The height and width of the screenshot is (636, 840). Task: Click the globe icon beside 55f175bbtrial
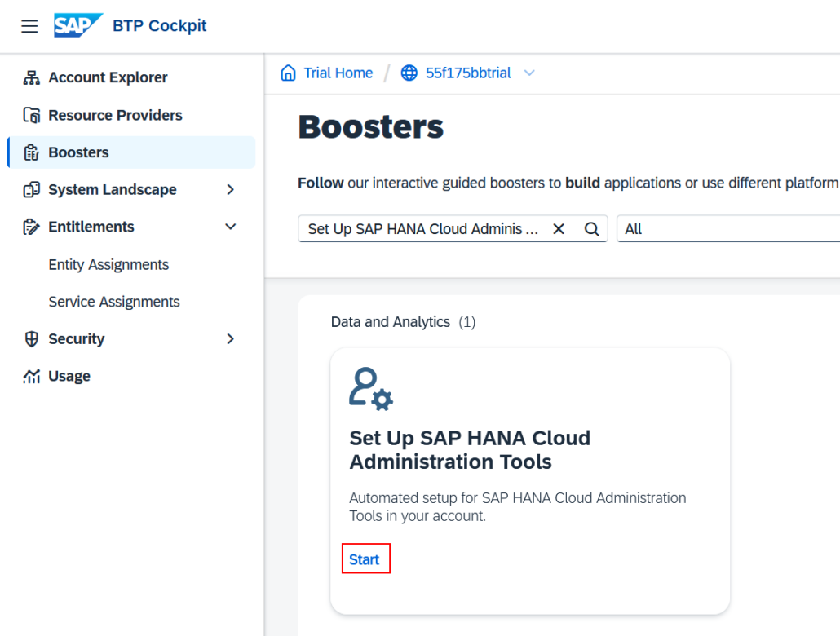tap(409, 73)
